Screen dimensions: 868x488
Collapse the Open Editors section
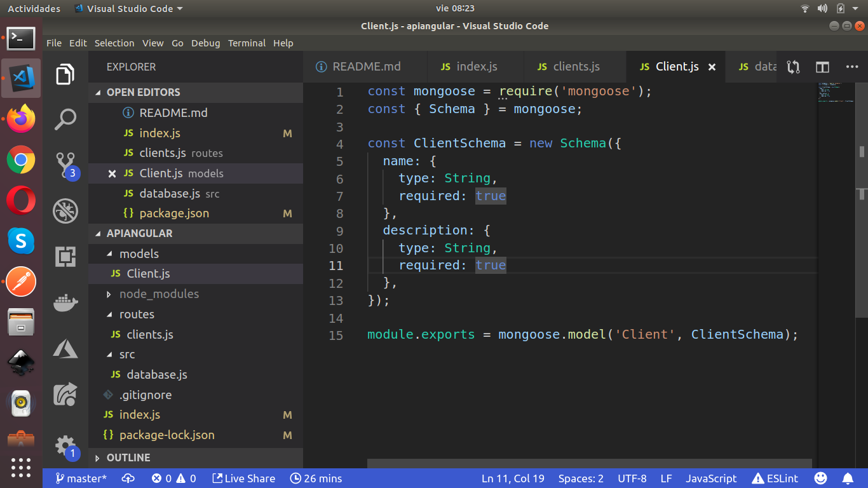[x=196, y=92]
